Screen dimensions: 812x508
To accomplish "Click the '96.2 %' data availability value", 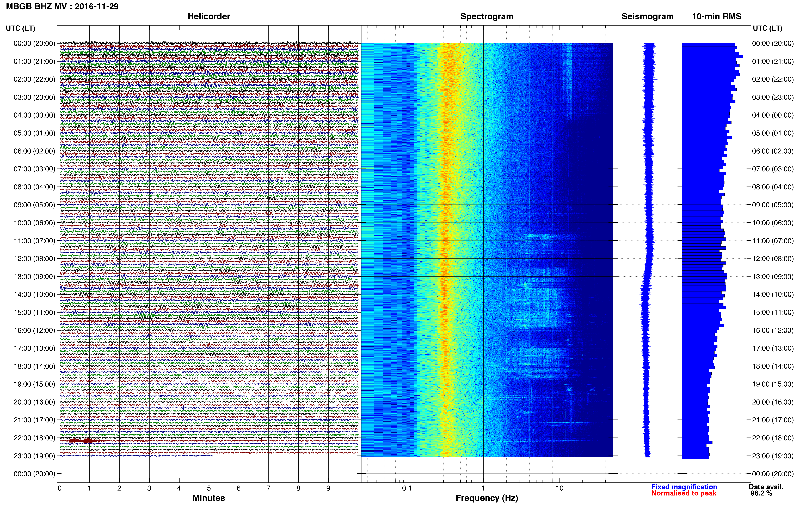I will [x=761, y=493].
